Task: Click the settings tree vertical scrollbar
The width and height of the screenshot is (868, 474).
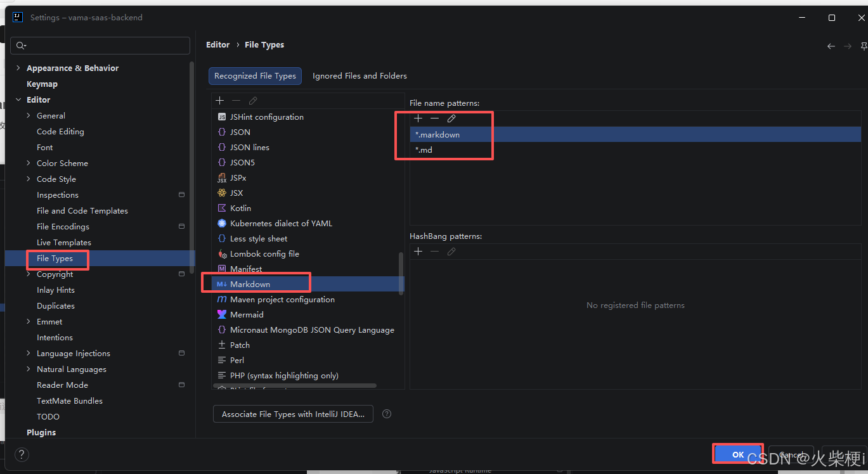Action: click(x=192, y=168)
